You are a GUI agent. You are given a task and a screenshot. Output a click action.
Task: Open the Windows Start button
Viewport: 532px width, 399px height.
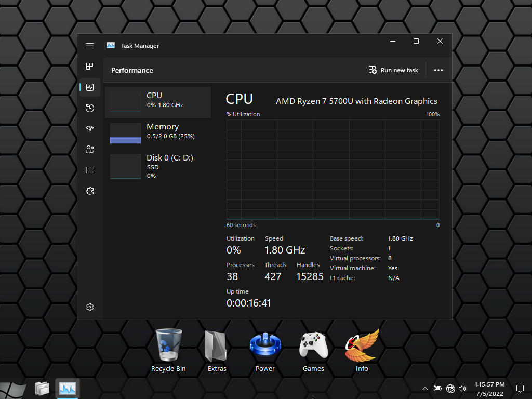click(13, 390)
